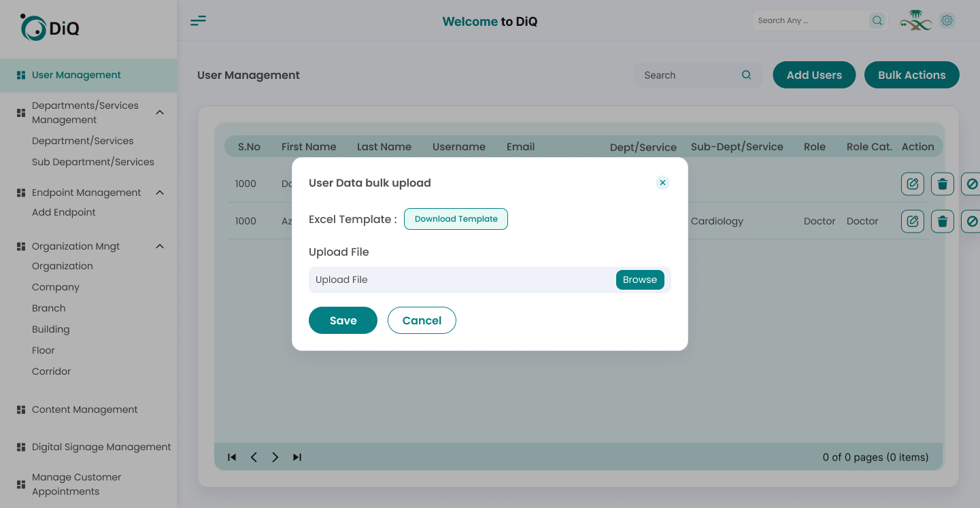Save the bulk upload
Screen dimensions: 980x508
[x=343, y=320]
